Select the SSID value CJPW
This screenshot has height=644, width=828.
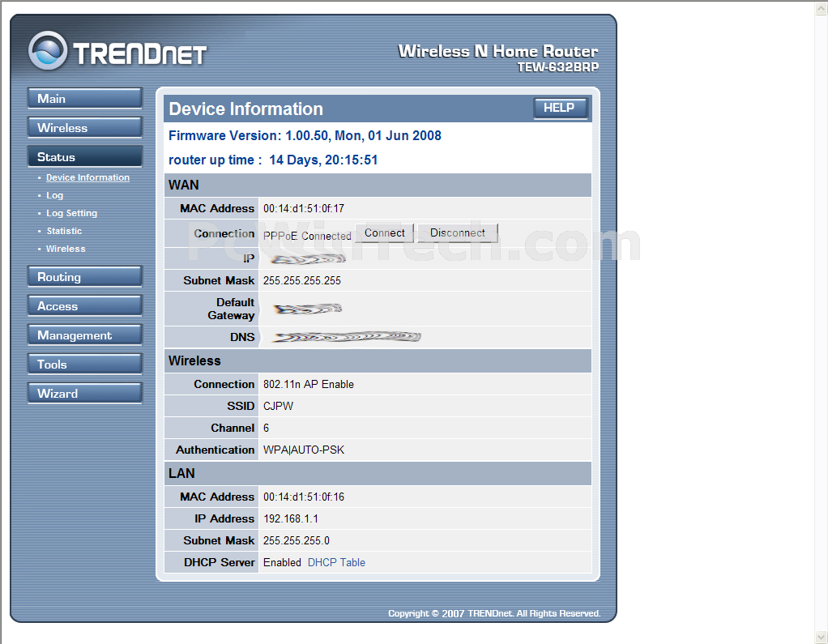(x=278, y=407)
